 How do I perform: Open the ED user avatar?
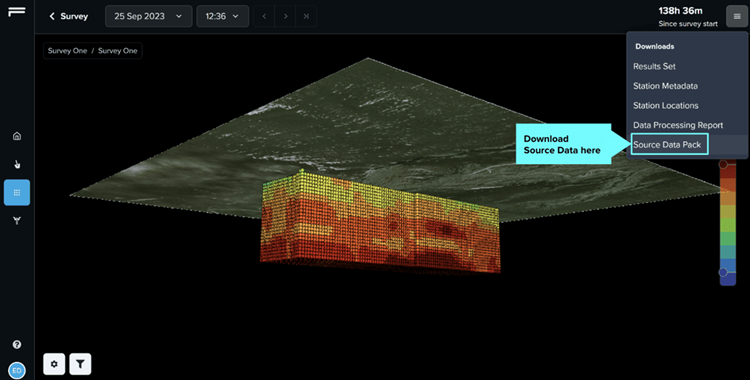[17, 370]
